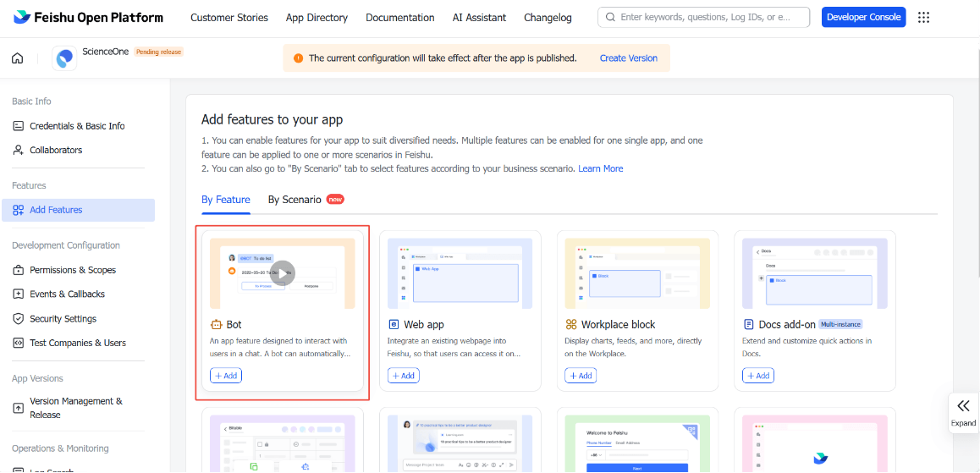Image resolution: width=980 pixels, height=473 pixels.
Task: Click the Workplace block icon
Action: point(570,324)
